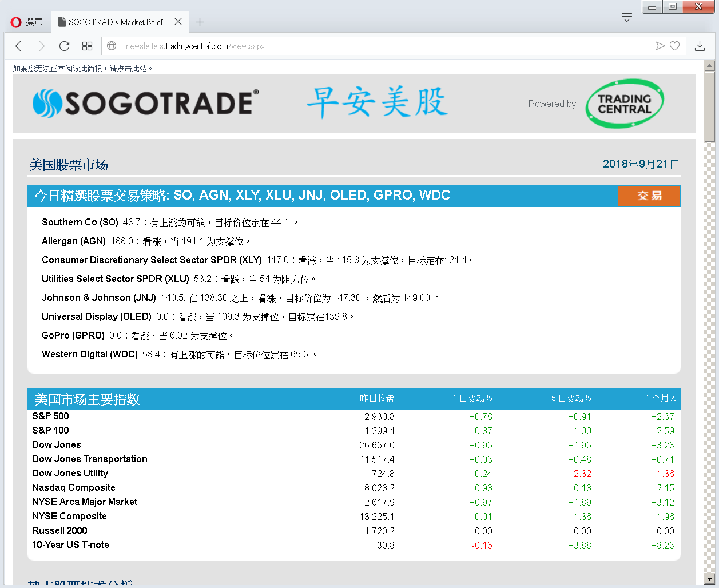The image size is (719, 588).
Task: Select Dow Jones Utility row label
Action: point(70,473)
